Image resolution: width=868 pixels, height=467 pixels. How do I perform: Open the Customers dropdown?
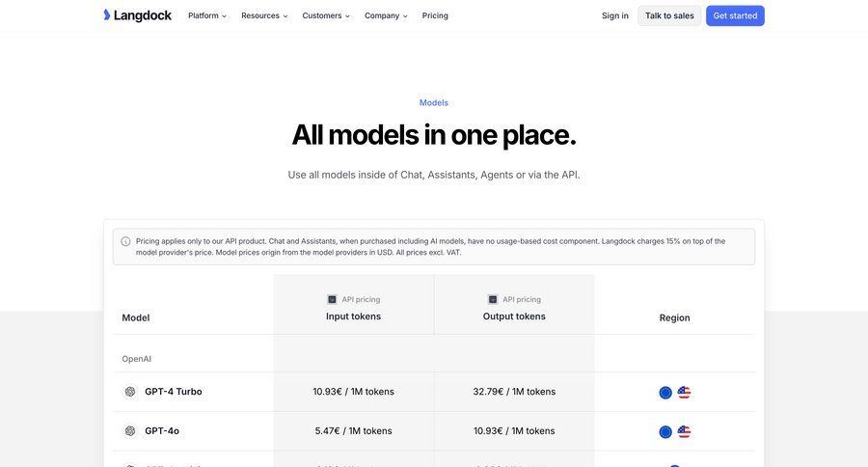tap(326, 15)
